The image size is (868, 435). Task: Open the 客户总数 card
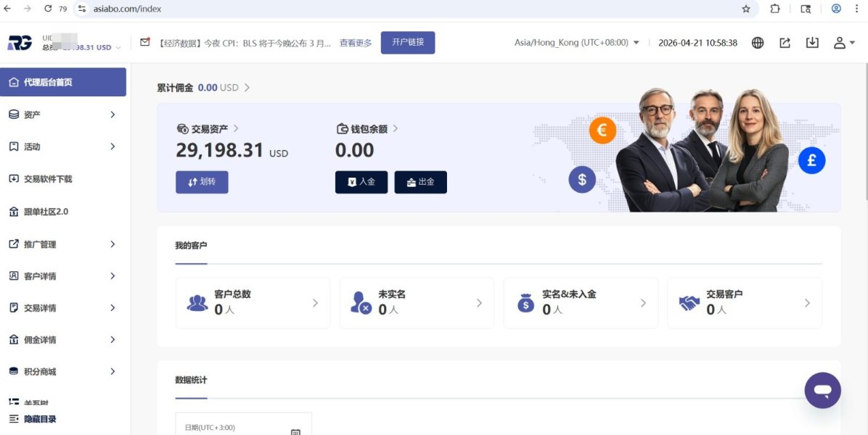click(253, 303)
